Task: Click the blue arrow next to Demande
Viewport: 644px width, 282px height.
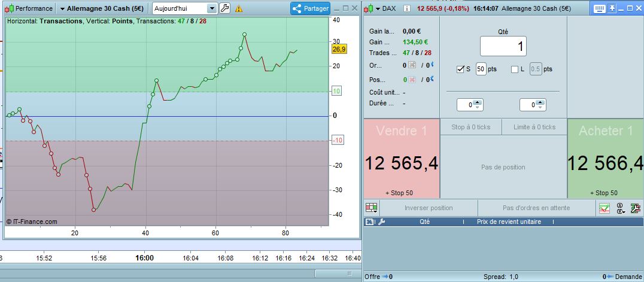Action: tap(610, 277)
